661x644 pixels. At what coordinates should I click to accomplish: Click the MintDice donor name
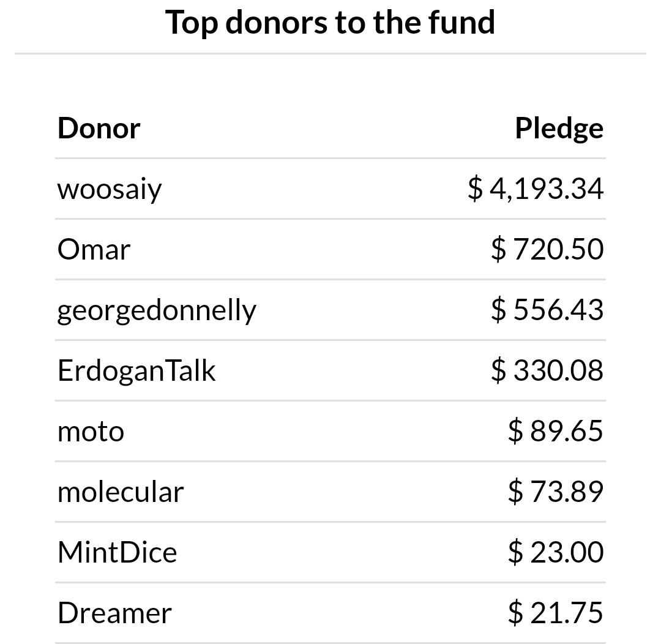point(117,553)
